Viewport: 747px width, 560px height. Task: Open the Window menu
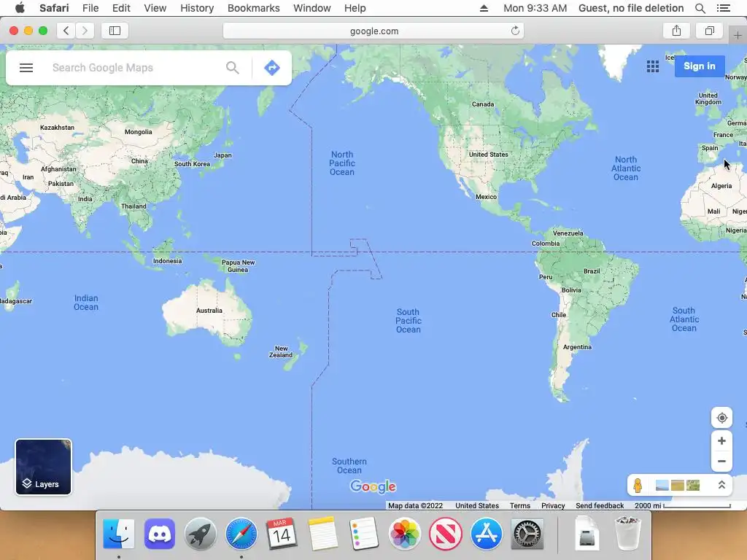coord(312,8)
